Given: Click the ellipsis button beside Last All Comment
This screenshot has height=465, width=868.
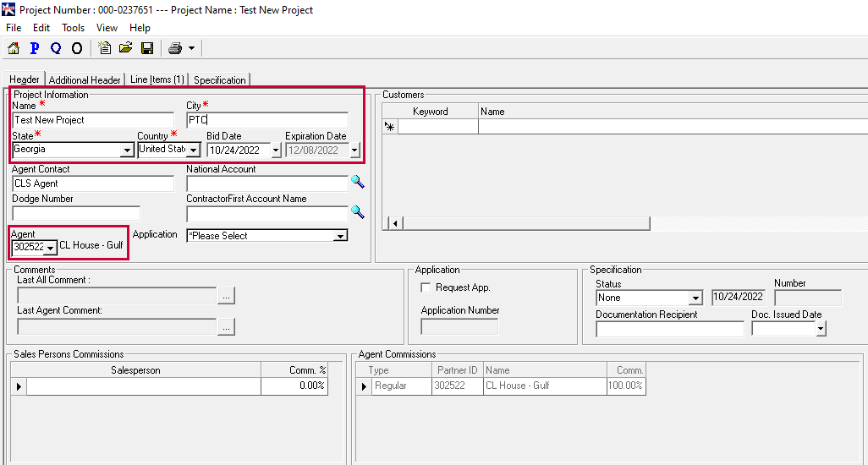Looking at the screenshot, I should click(226, 296).
